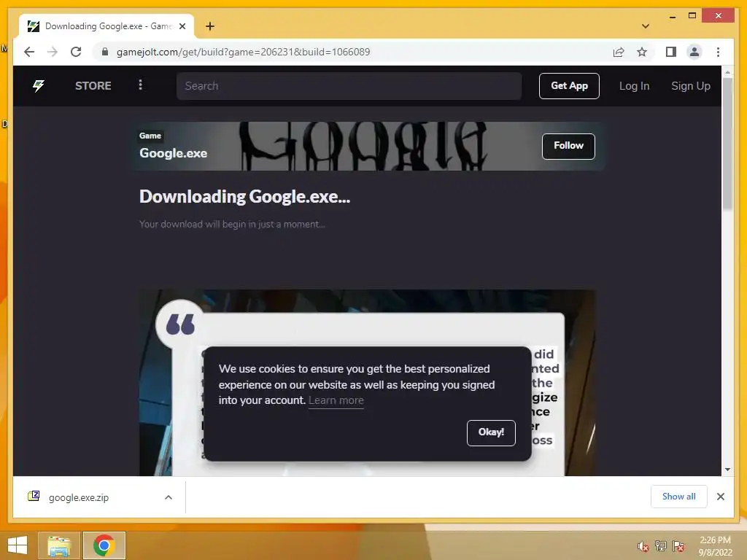
Task: Click the page vertical scrollbar thumb
Action: [727, 143]
